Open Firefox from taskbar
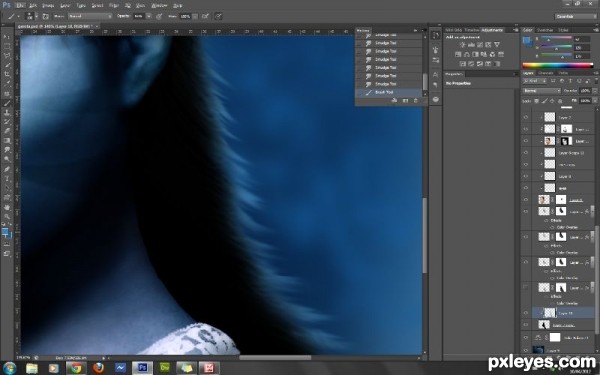The image size is (600, 375). click(98, 368)
